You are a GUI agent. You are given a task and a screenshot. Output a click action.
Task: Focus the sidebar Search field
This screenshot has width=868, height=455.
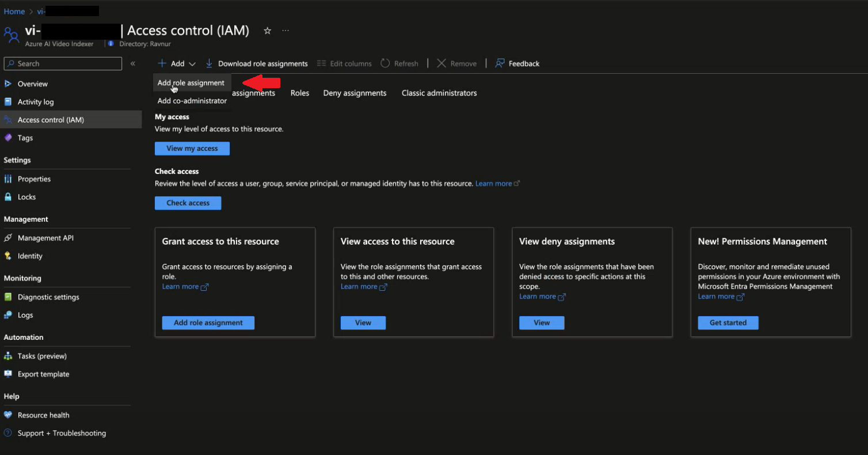tap(63, 63)
